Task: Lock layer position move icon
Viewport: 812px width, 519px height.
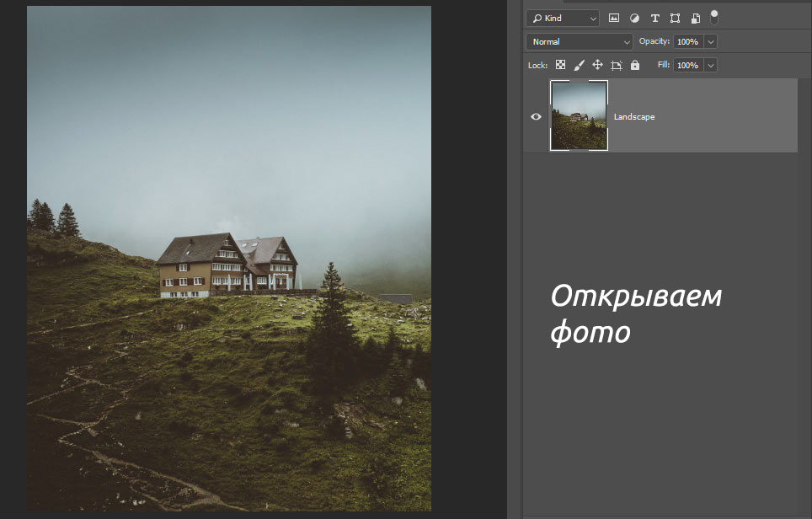Action: 597,65
